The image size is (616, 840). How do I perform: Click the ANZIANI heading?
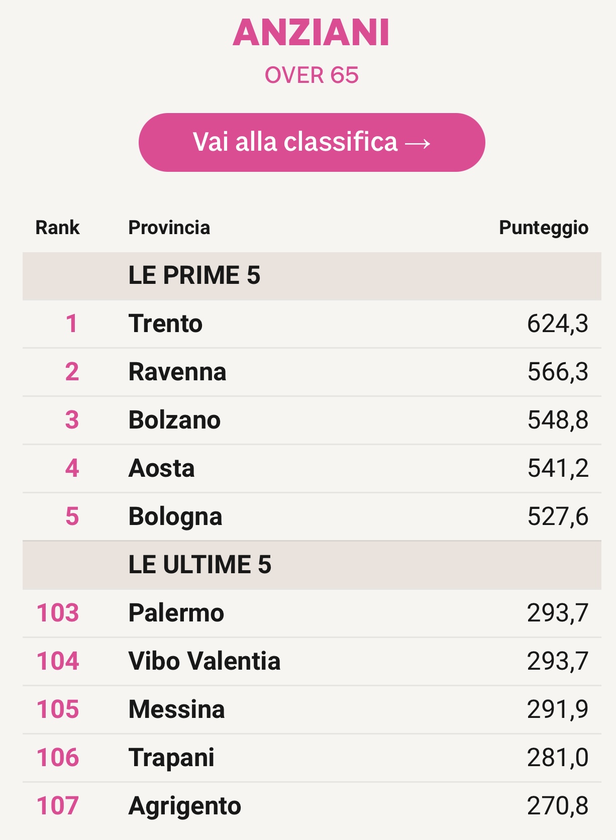311,33
